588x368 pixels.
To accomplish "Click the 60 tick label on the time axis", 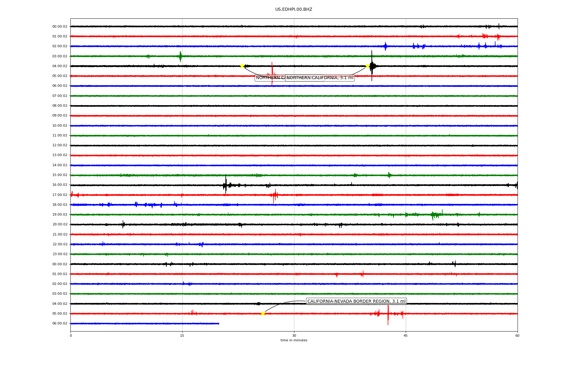I will coord(517,335).
